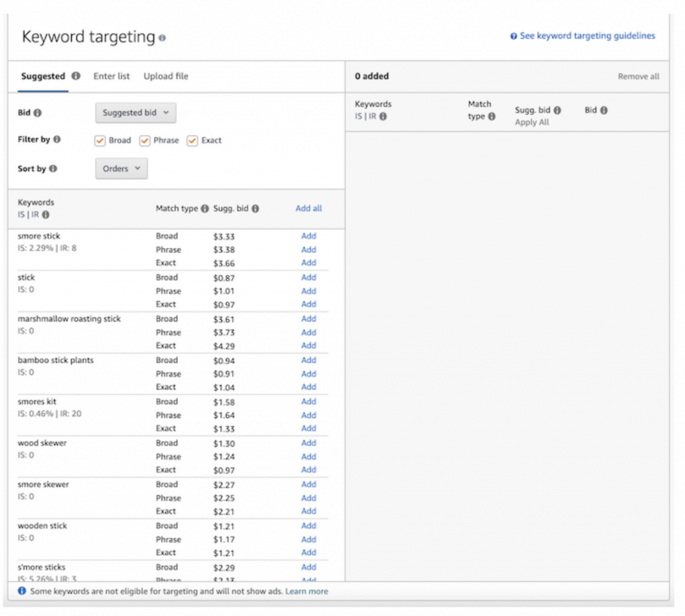Open the info icon next to Suggested tab

pyautogui.click(x=76, y=76)
